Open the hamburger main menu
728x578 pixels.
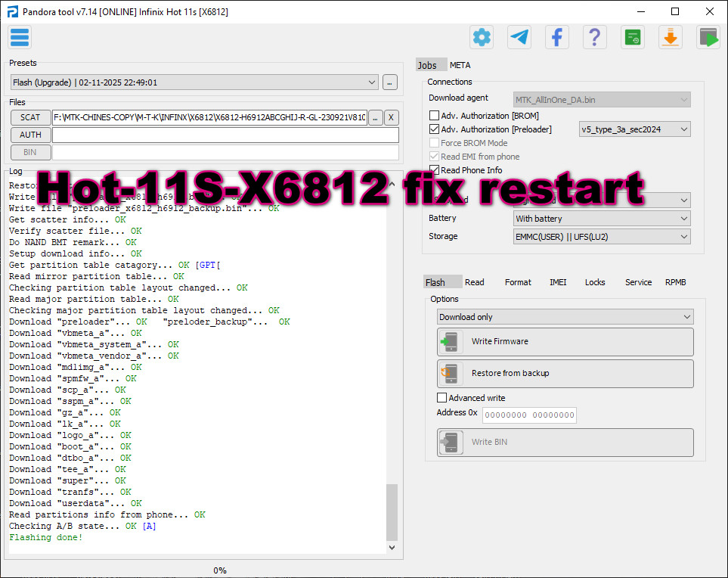(20, 37)
